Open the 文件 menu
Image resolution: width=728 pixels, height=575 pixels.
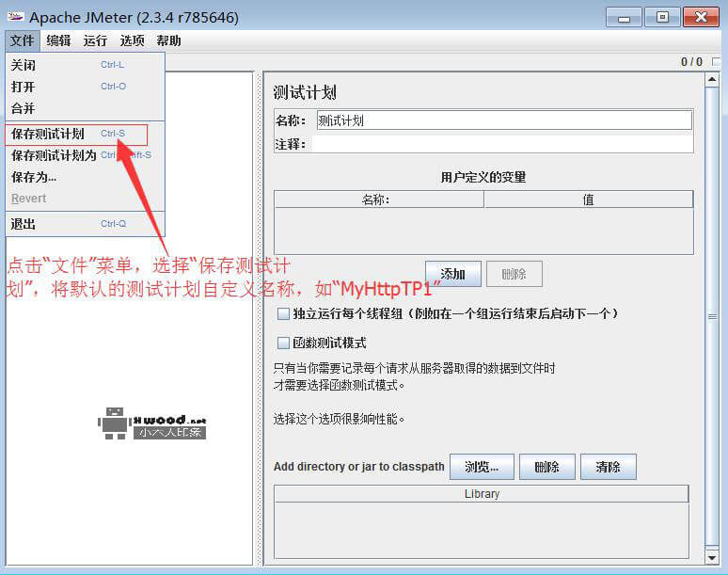[23, 40]
